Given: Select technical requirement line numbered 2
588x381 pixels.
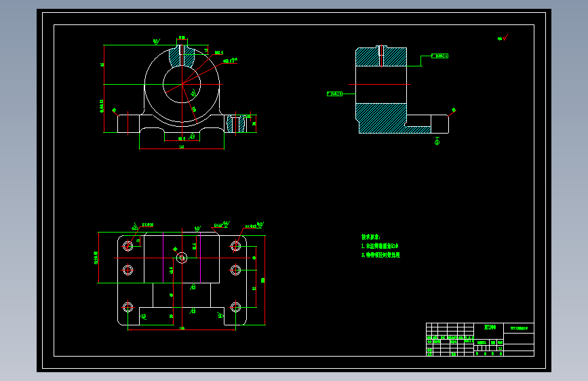Looking at the screenshot, I should pos(380,255).
